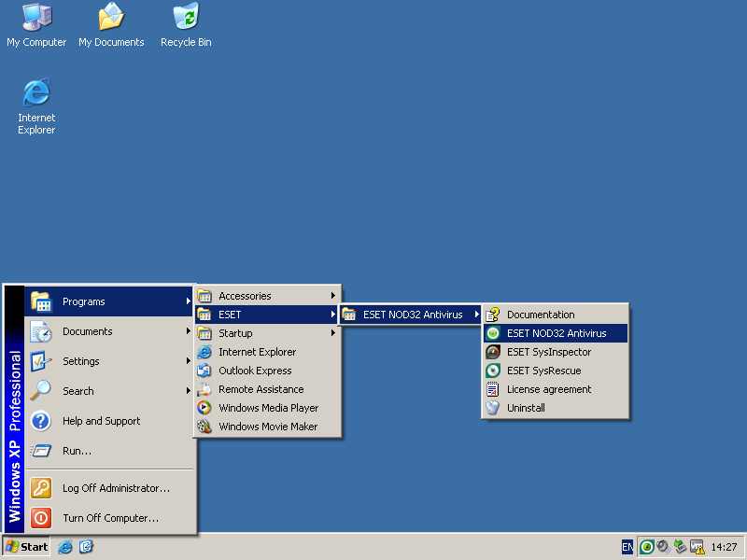Click the ESET eye icon in the system tray
Viewport: 747px width, 560px height.
click(x=646, y=547)
